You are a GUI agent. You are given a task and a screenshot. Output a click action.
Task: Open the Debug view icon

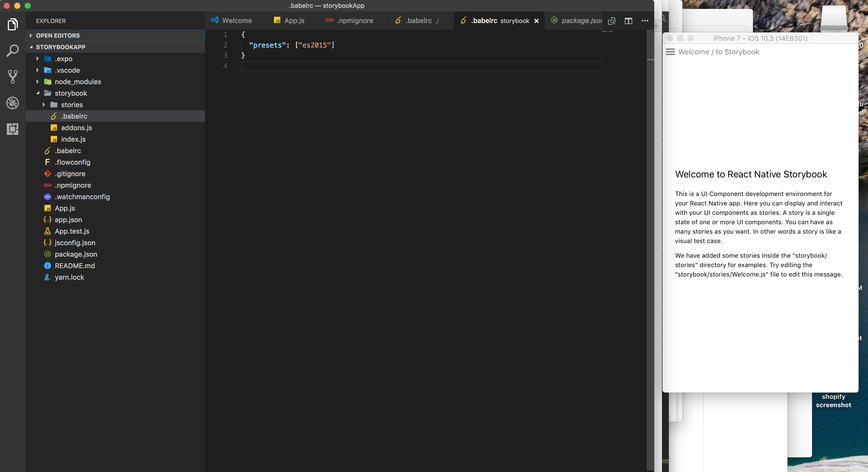pos(13,103)
